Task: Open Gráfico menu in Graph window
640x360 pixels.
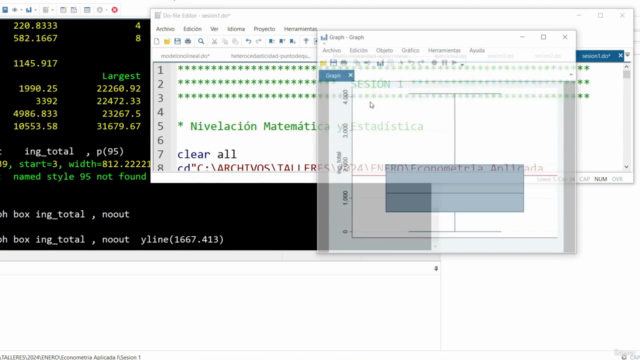Action: 410,51
